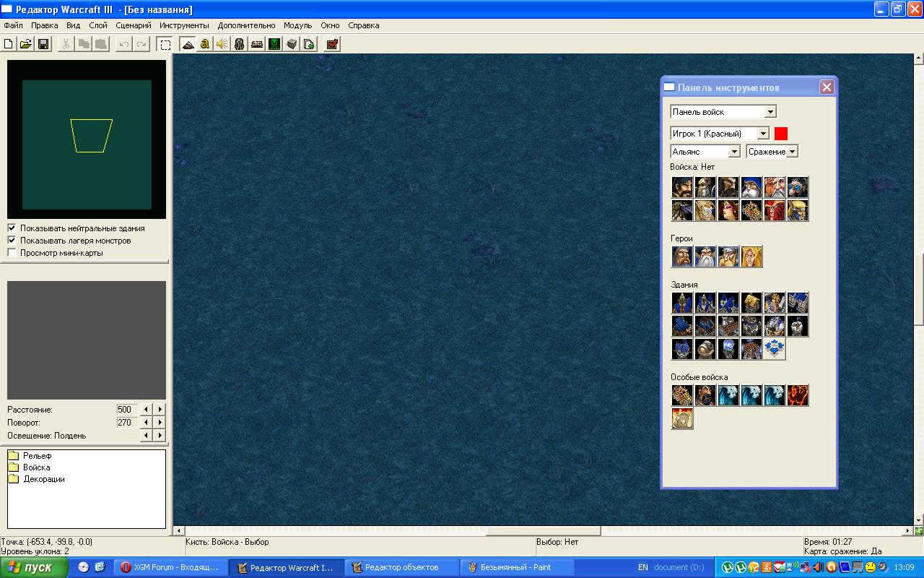Click the Redo arrow in the toolbar

point(141,44)
